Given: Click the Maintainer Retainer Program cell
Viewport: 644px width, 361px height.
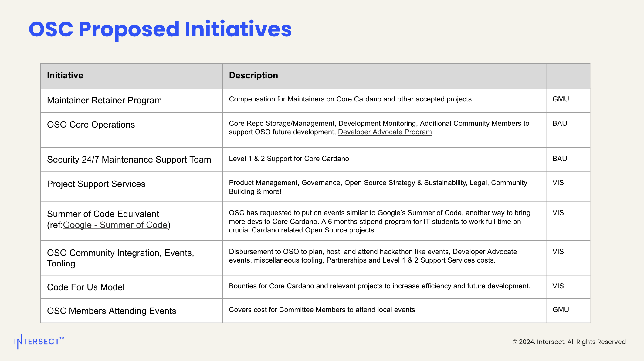Looking at the screenshot, I should click(104, 101).
